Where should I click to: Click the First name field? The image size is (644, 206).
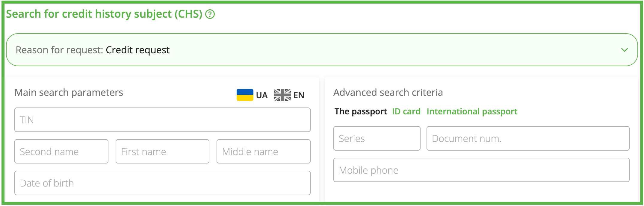[162, 152]
